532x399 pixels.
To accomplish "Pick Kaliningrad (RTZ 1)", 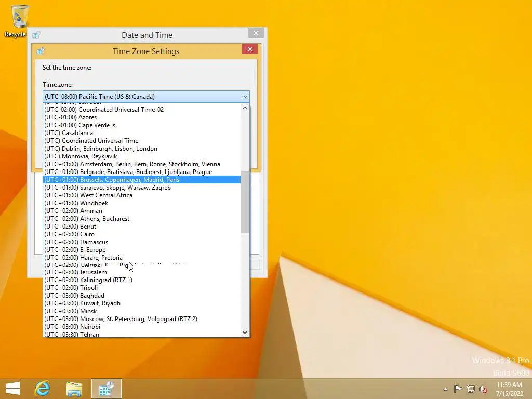I will [142, 280].
